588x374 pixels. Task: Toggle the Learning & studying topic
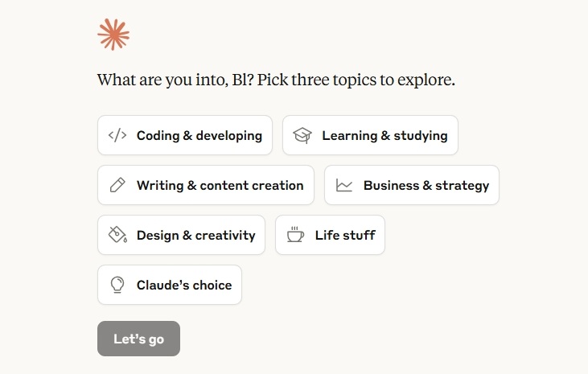pyautogui.click(x=370, y=135)
